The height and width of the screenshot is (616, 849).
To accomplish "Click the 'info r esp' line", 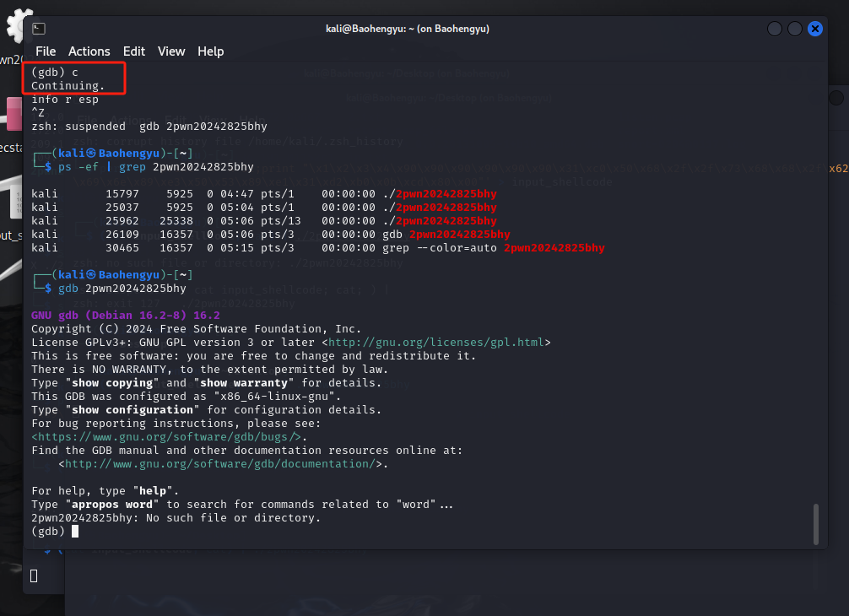I will point(65,100).
